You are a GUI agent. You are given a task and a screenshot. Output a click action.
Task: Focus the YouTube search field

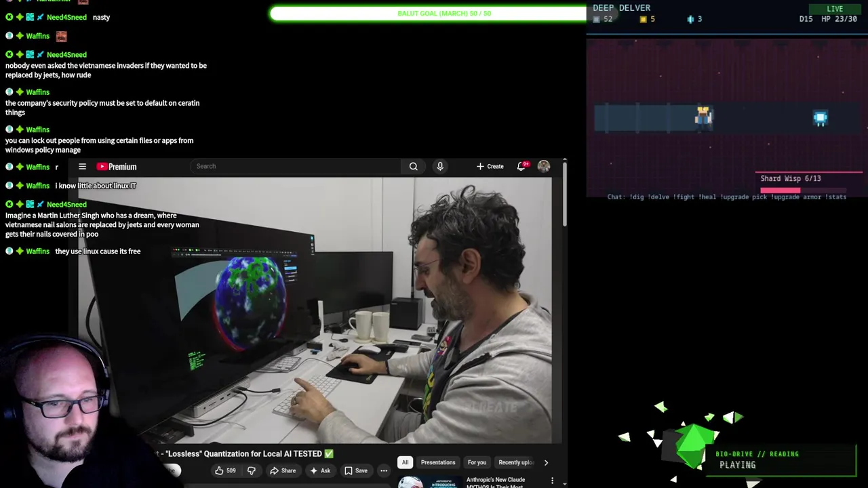point(295,166)
